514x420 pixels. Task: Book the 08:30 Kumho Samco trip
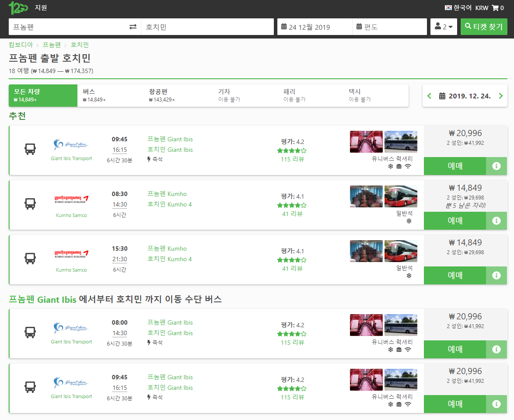455,220
